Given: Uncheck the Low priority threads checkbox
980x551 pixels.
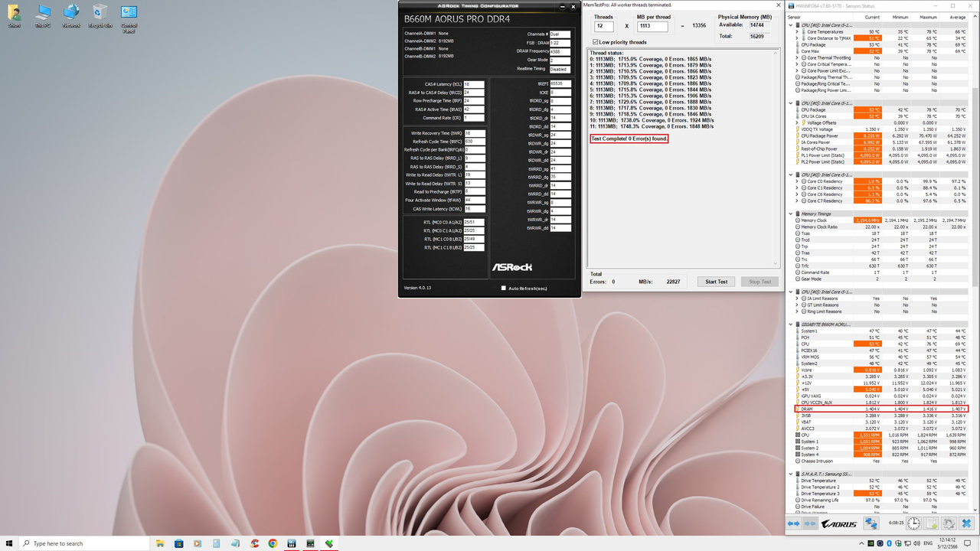Looking at the screenshot, I should [594, 42].
